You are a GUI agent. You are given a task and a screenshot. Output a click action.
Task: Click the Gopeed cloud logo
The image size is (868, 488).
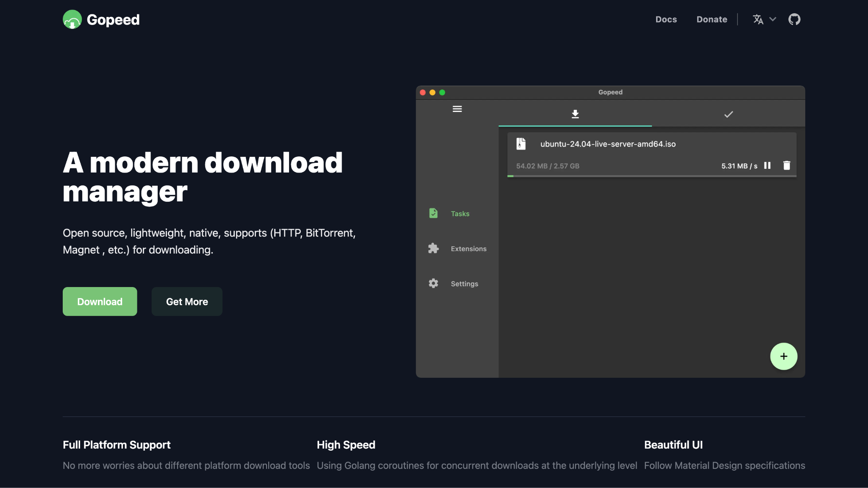[x=72, y=19]
